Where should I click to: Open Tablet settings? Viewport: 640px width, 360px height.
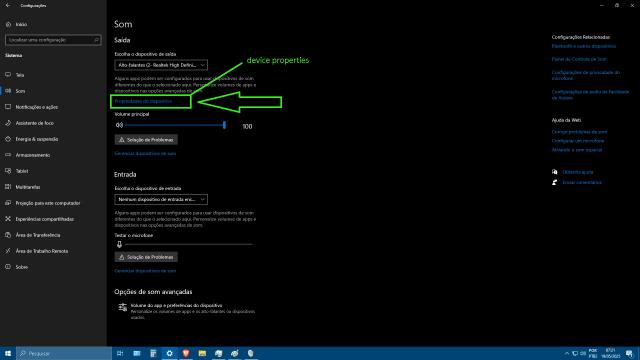pyautogui.click(x=22, y=171)
